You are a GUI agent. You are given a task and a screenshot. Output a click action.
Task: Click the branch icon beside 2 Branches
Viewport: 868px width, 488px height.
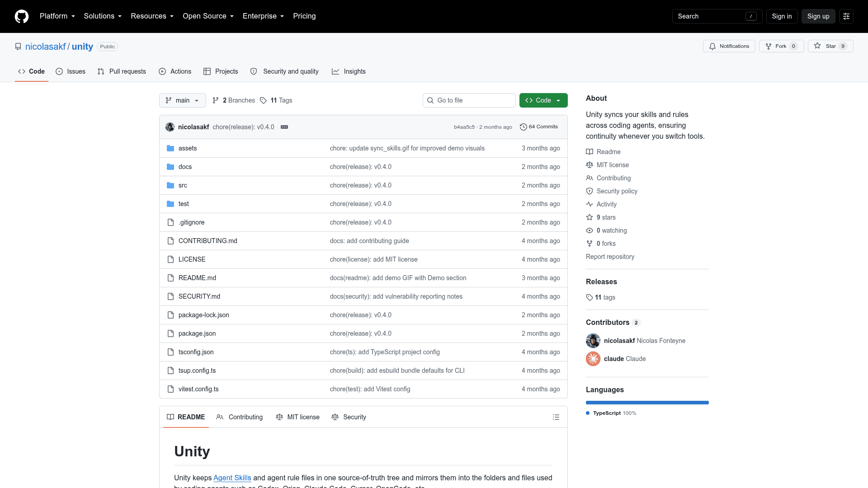[x=216, y=100]
